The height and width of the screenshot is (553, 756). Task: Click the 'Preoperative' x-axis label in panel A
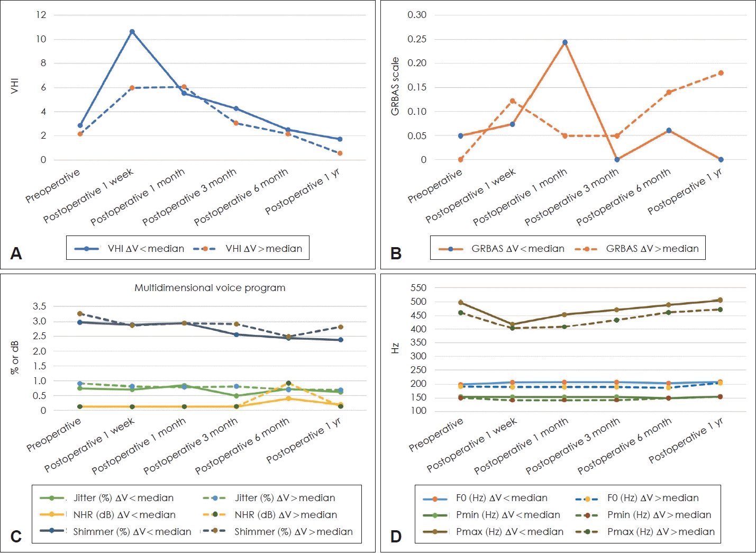coord(53,186)
